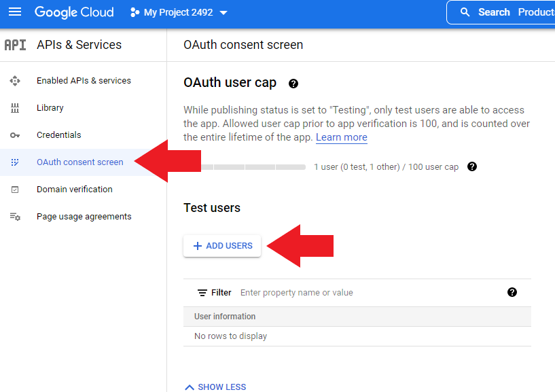Click the Test users heading
Viewport: 555px width, 392px height.
[x=212, y=208]
